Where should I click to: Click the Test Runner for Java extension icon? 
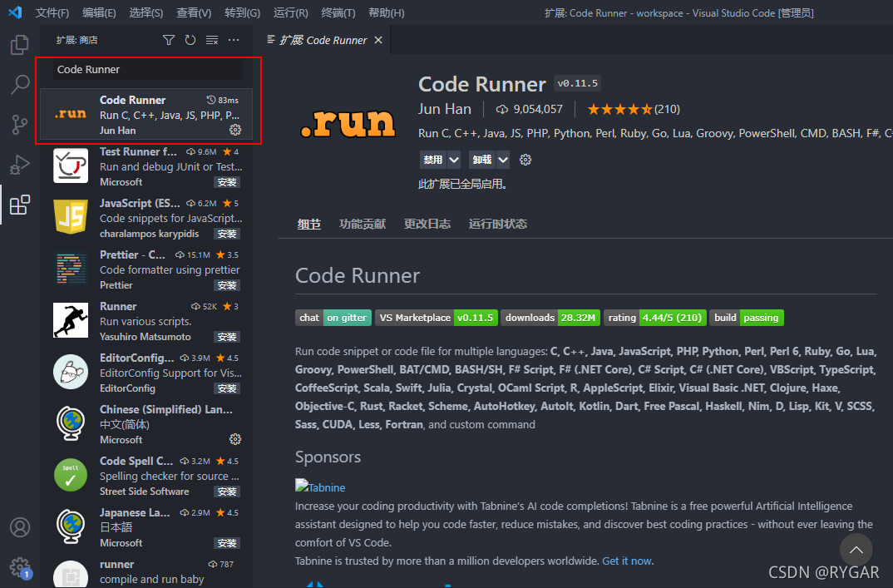(x=71, y=166)
